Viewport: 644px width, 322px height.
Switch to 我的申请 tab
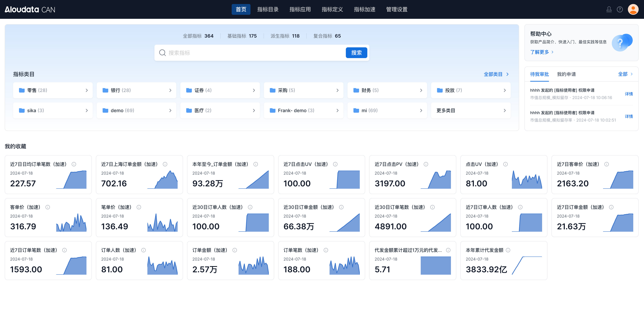(x=566, y=74)
